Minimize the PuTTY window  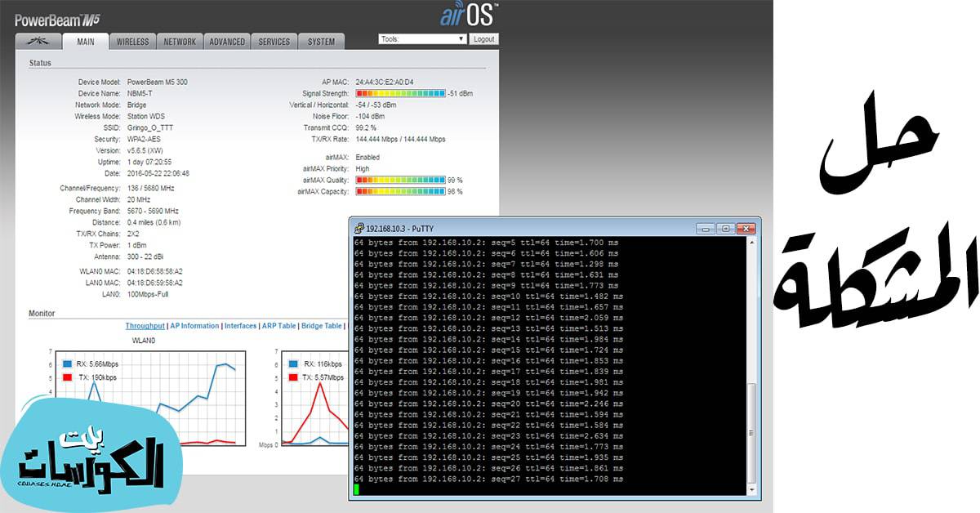pos(706,229)
